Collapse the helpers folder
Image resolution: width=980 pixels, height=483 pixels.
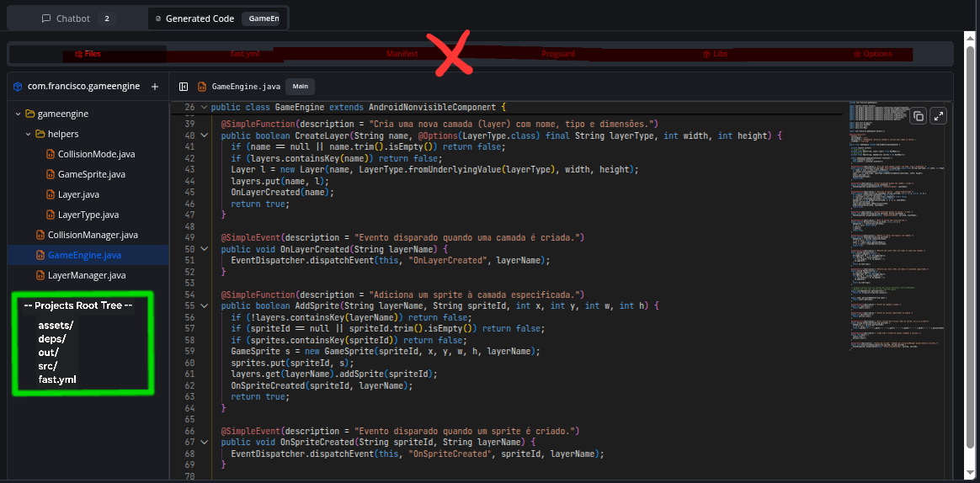(28, 134)
